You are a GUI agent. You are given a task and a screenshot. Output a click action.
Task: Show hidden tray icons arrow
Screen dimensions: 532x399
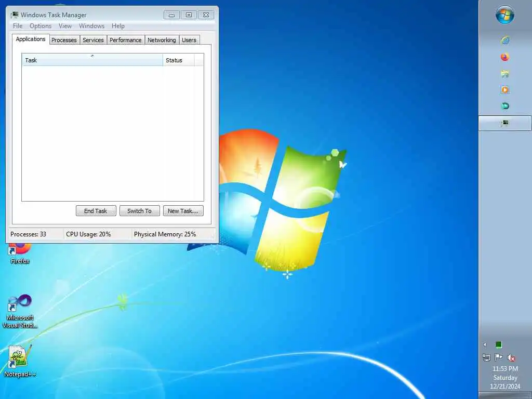coord(485,345)
